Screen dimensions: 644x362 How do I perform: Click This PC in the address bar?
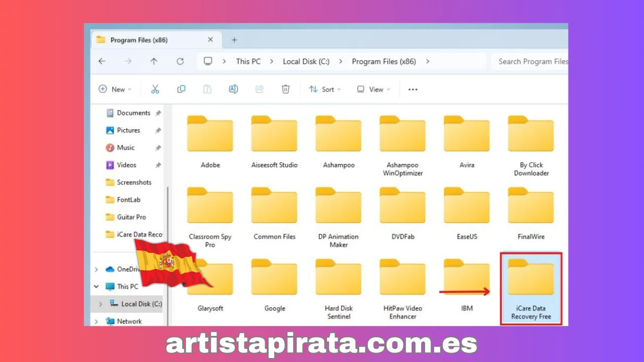[x=249, y=61]
